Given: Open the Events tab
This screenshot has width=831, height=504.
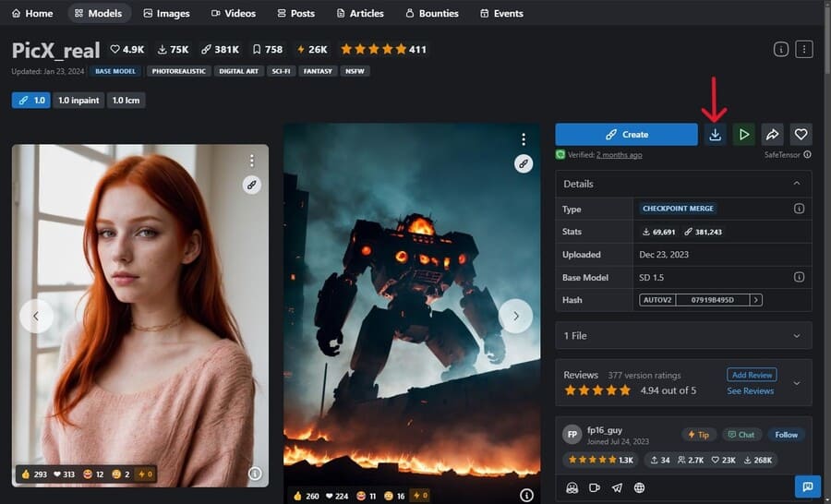Looking at the screenshot, I should tap(501, 13).
